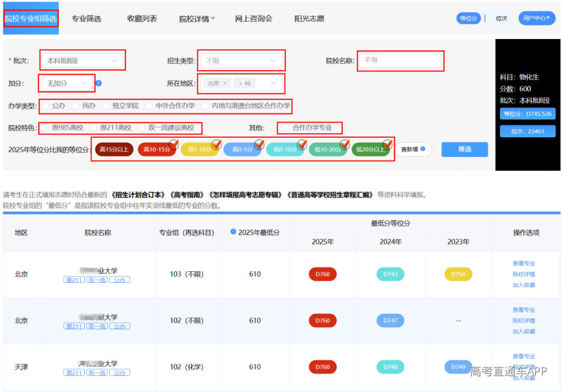Image resolution: width=562 pixels, height=392 pixels.
Task: Switch to the 专业筛选 tab
Action: coord(86,19)
